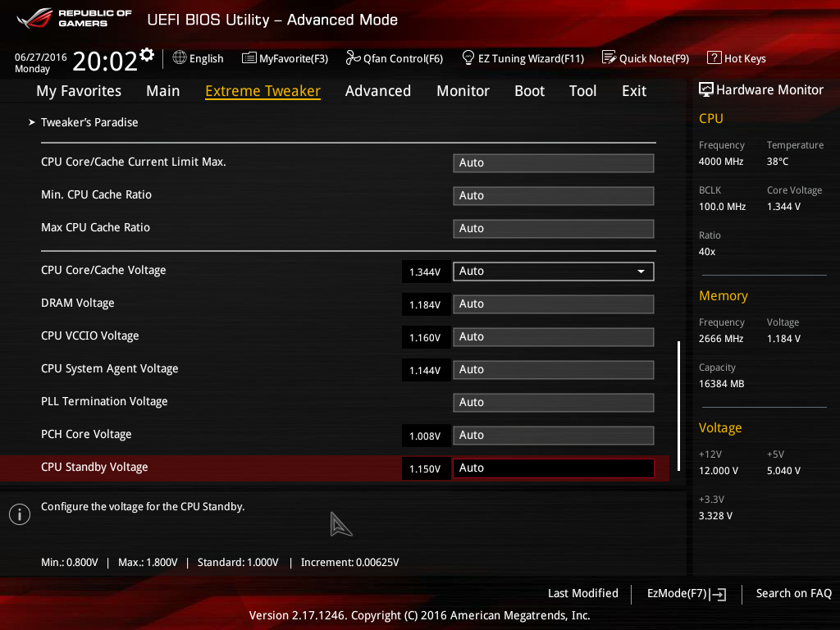Open the Boot tab
The image size is (840, 630).
pyautogui.click(x=529, y=91)
